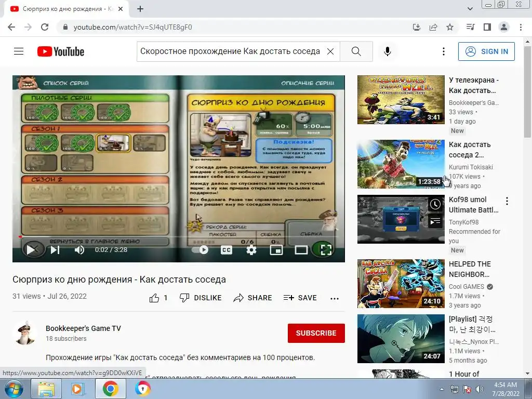Switch to theater mode

(x=301, y=250)
